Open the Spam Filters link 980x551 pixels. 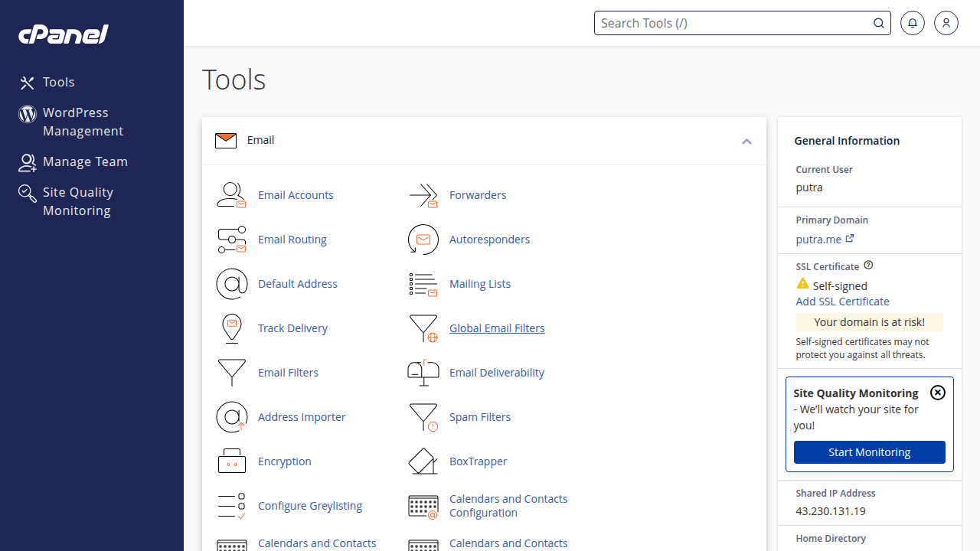point(480,417)
